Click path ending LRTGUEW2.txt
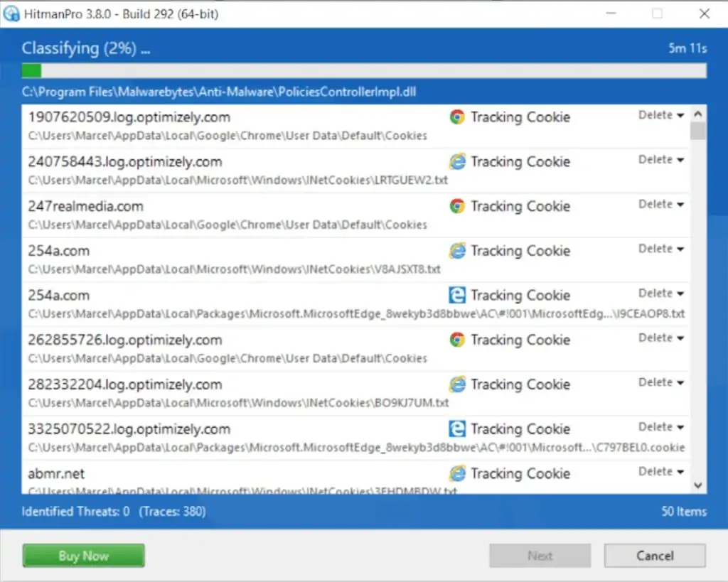Viewport: 728px width, 582px height. [x=237, y=180]
